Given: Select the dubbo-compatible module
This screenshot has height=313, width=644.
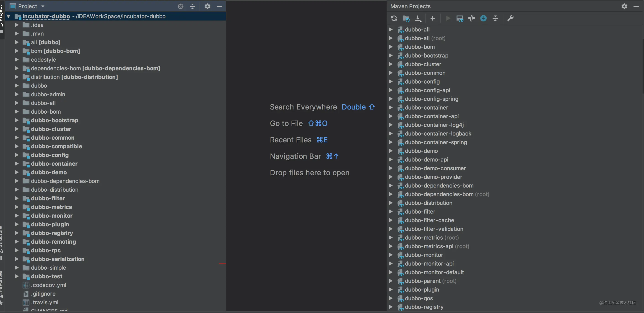Looking at the screenshot, I should 57,146.
